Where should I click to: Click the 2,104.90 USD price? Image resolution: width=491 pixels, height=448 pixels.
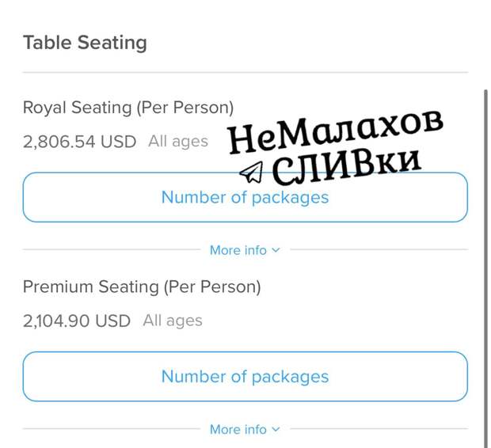(x=77, y=321)
